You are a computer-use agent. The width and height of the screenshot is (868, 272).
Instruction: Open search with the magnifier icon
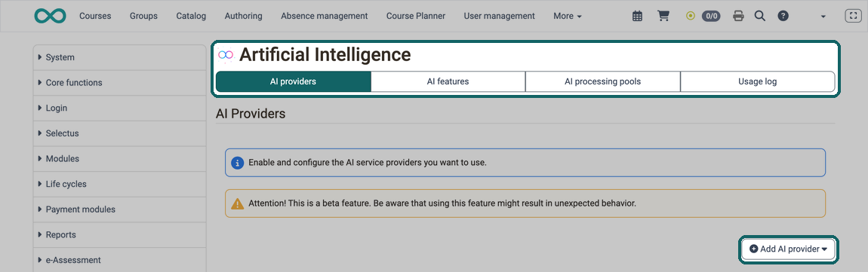point(760,16)
